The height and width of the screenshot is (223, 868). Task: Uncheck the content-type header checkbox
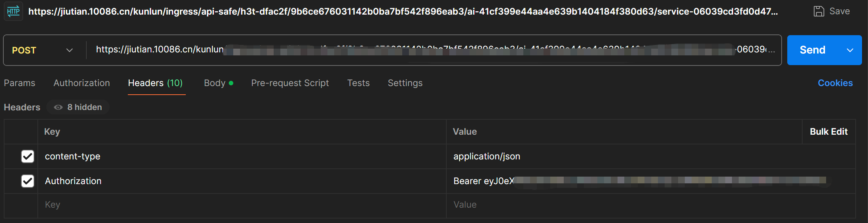27,156
